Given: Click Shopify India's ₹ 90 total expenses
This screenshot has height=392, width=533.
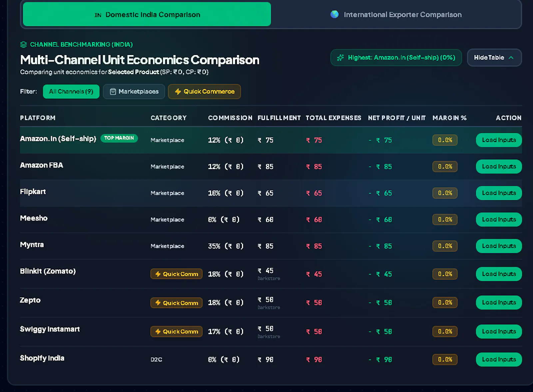Looking at the screenshot, I should pos(314,360).
